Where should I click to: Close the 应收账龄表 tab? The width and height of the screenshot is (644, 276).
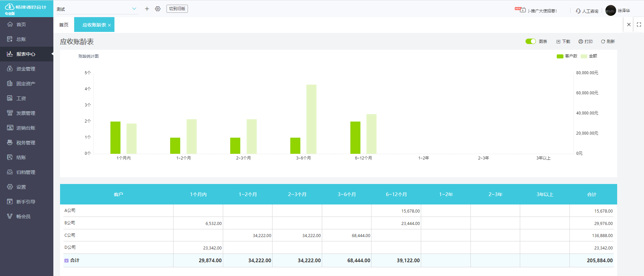109,25
